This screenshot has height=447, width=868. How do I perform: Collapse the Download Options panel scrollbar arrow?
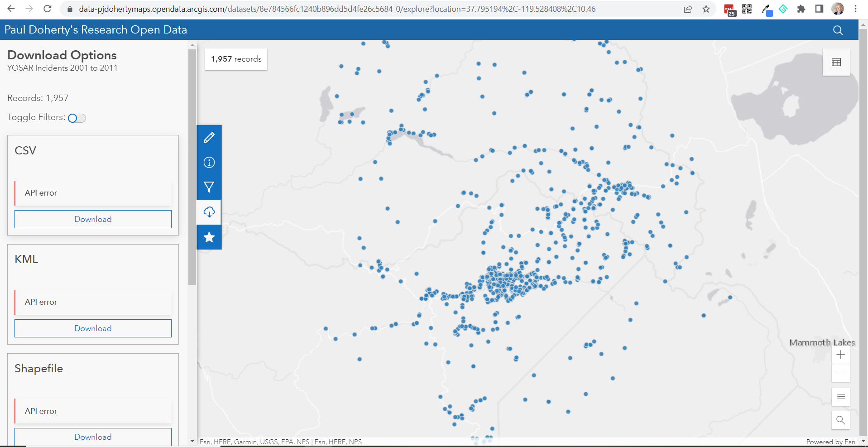[192, 44]
